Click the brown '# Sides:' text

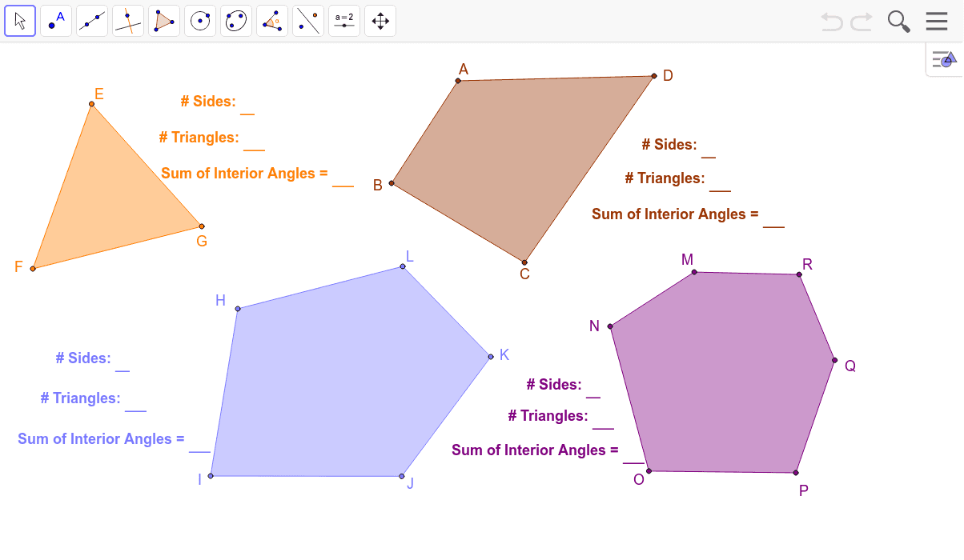(669, 145)
